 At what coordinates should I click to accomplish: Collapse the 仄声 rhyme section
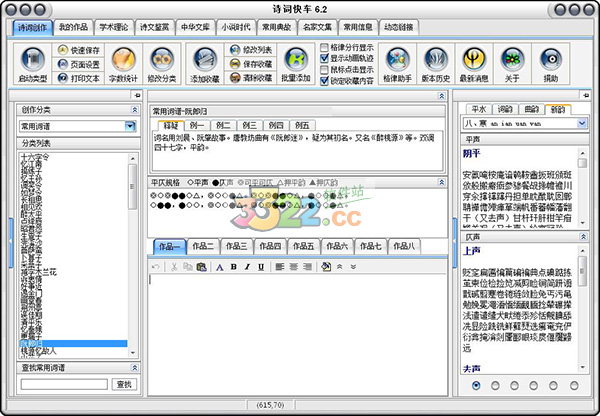click(583, 237)
